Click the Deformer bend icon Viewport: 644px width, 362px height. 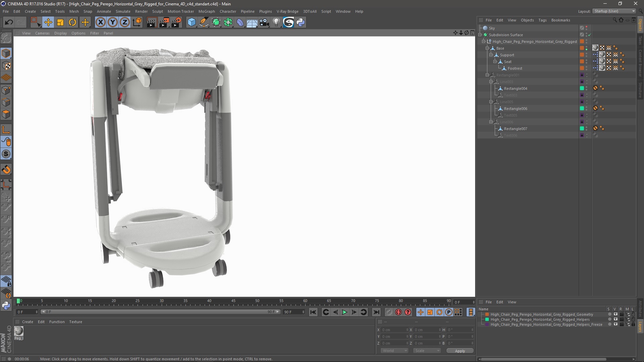[240, 22]
